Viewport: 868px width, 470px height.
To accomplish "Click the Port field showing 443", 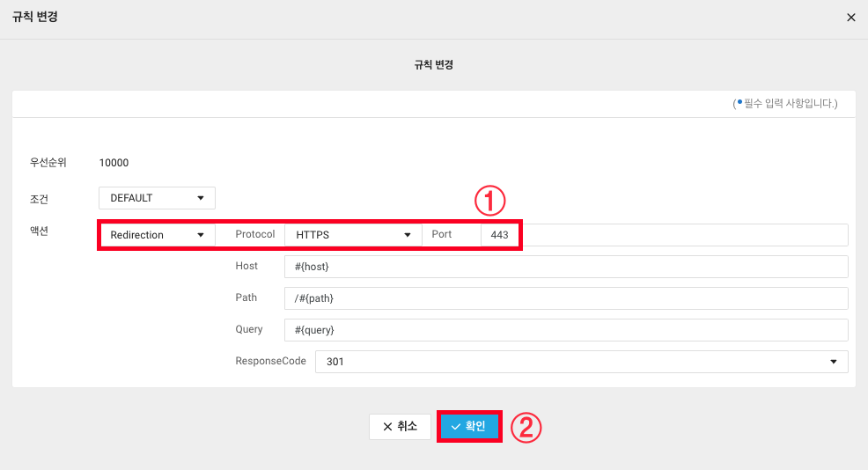I will [x=665, y=235].
